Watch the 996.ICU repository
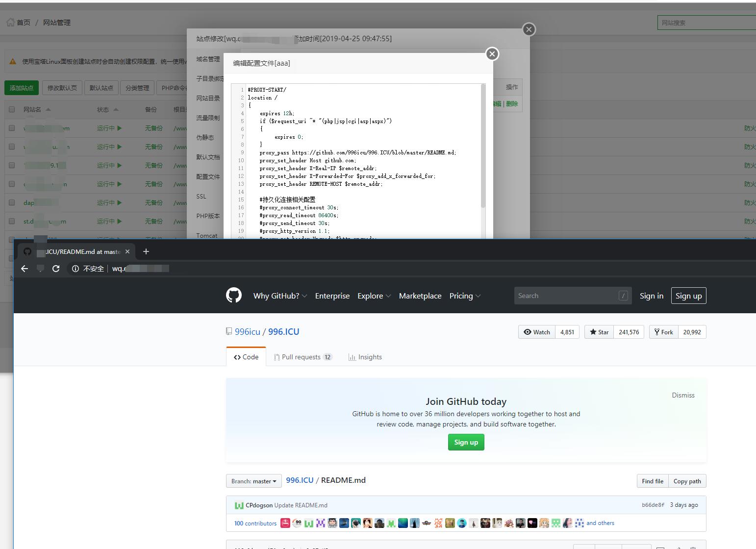Viewport: 756px width, 549px height. (x=537, y=332)
